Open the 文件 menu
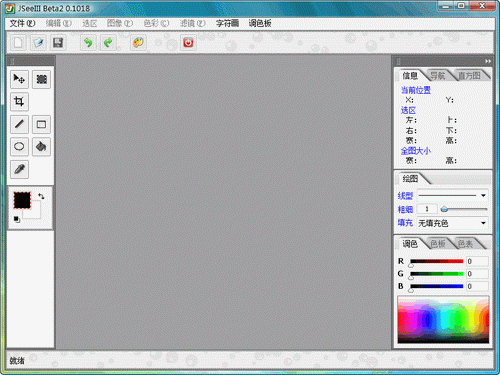500x375 pixels. pyautogui.click(x=22, y=23)
